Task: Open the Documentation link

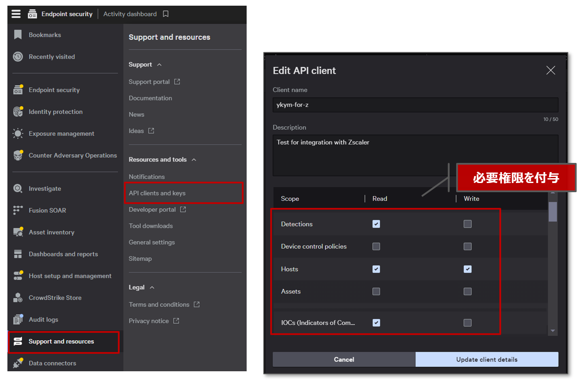Action: [150, 98]
